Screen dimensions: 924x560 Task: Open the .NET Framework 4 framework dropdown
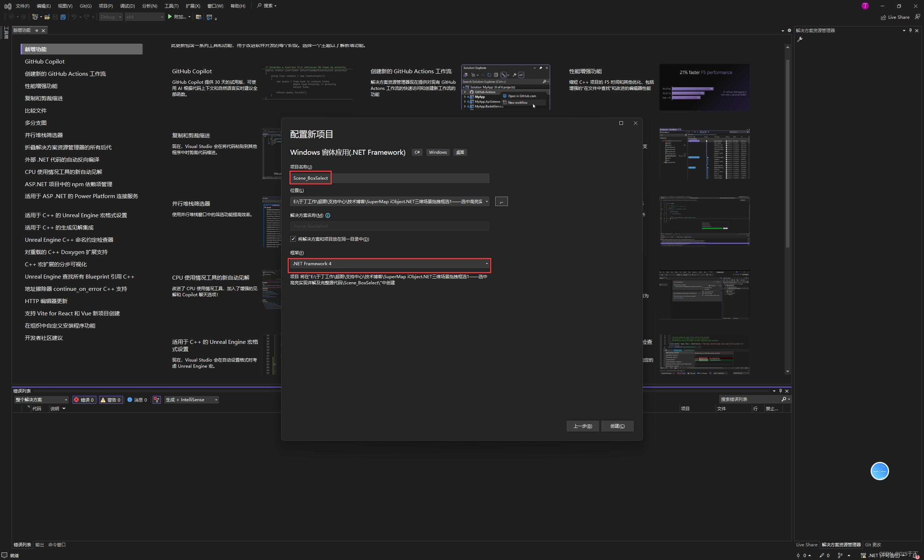[x=389, y=263]
